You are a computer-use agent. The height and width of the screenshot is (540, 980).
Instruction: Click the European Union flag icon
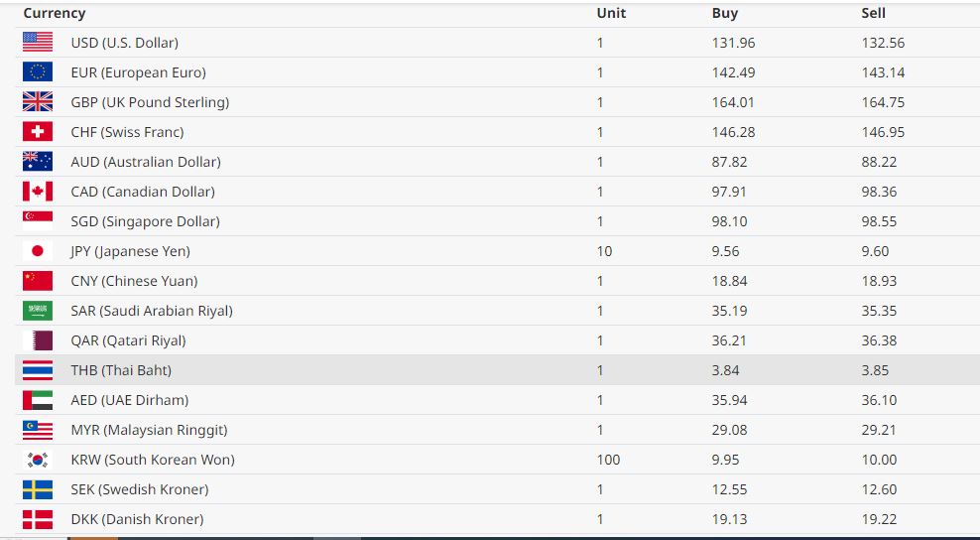pos(38,72)
